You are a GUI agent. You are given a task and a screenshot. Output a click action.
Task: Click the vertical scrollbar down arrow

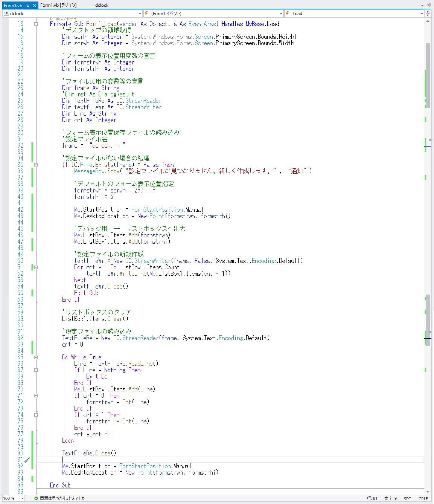pos(428,492)
